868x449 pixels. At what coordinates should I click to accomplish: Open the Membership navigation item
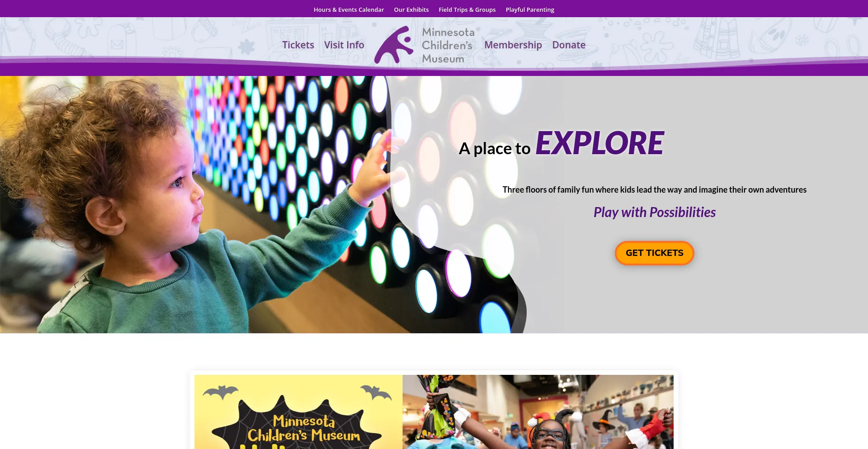coord(513,45)
